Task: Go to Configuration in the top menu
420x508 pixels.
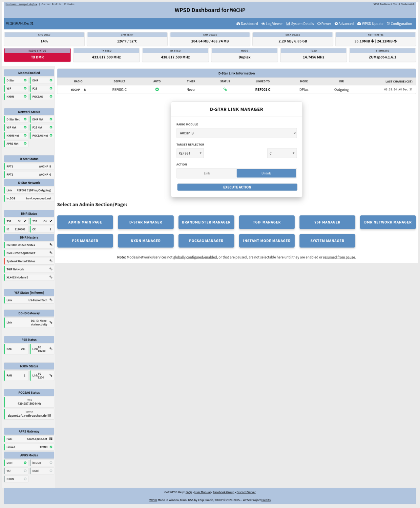Action: click(399, 24)
